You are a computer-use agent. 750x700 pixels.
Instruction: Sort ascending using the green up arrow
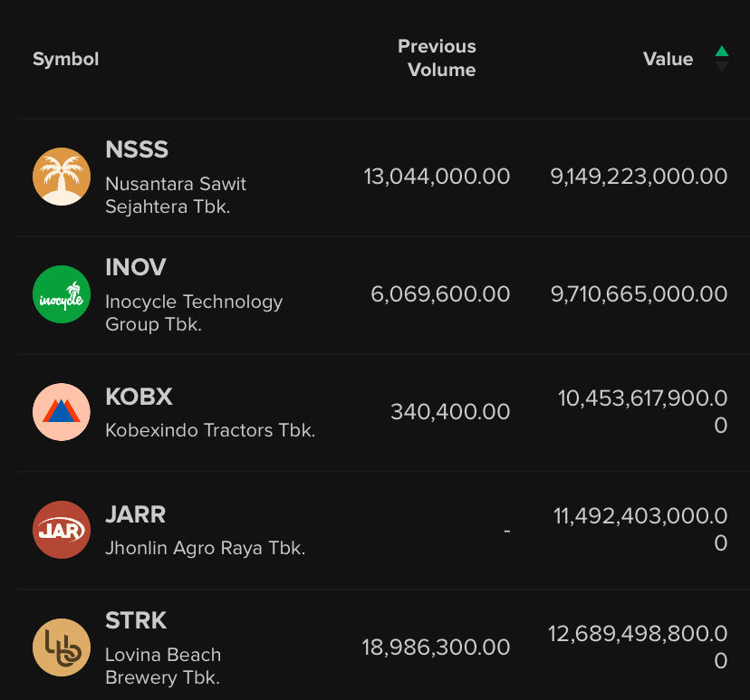pyautogui.click(x=721, y=52)
